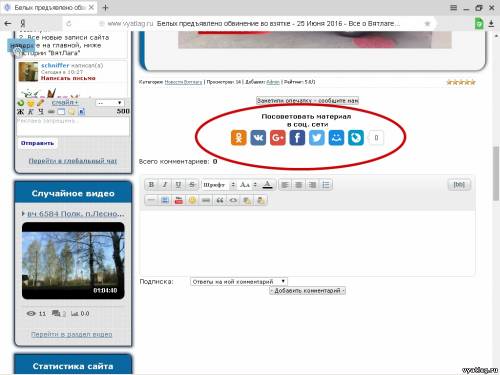Click the Отправить chat button
The width and height of the screenshot is (500, 375).
[x=37, y=143]
